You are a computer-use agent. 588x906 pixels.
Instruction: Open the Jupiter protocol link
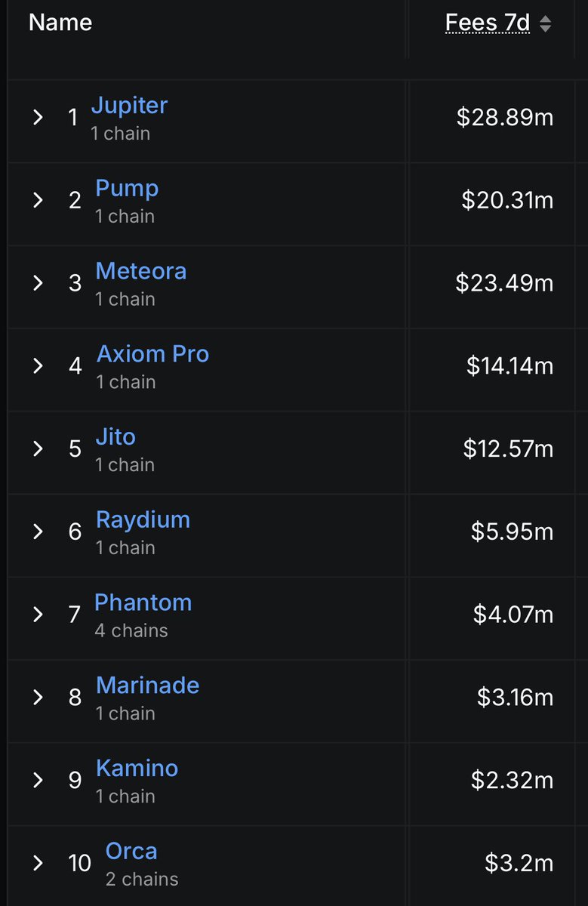(129, 106)
